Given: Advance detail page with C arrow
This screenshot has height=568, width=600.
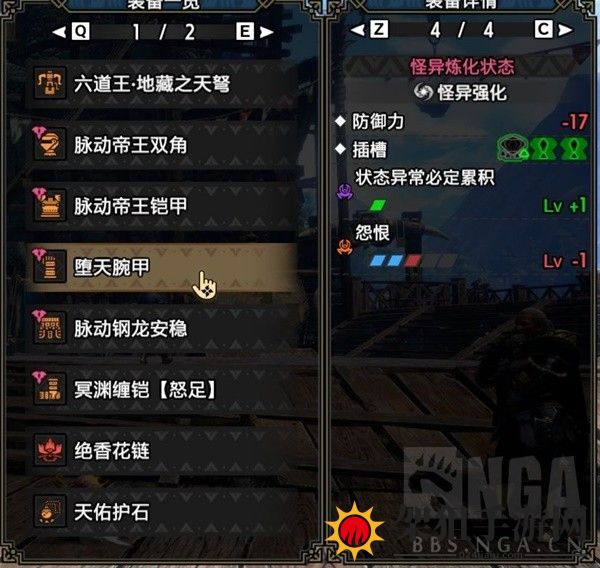Looking at the screenshot, I should point(553,29).
